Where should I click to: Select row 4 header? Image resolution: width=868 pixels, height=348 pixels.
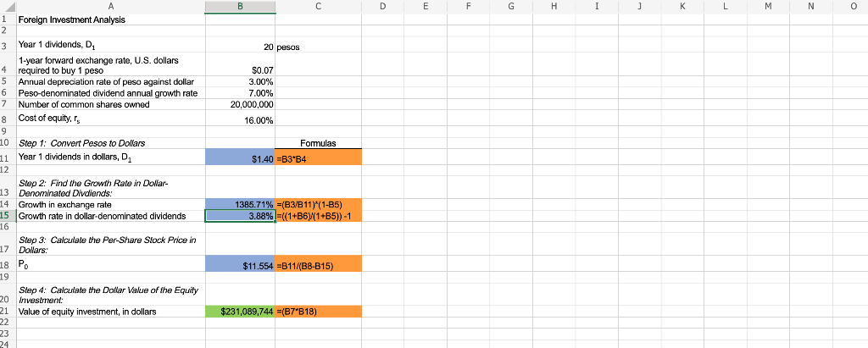coord(8,66)
